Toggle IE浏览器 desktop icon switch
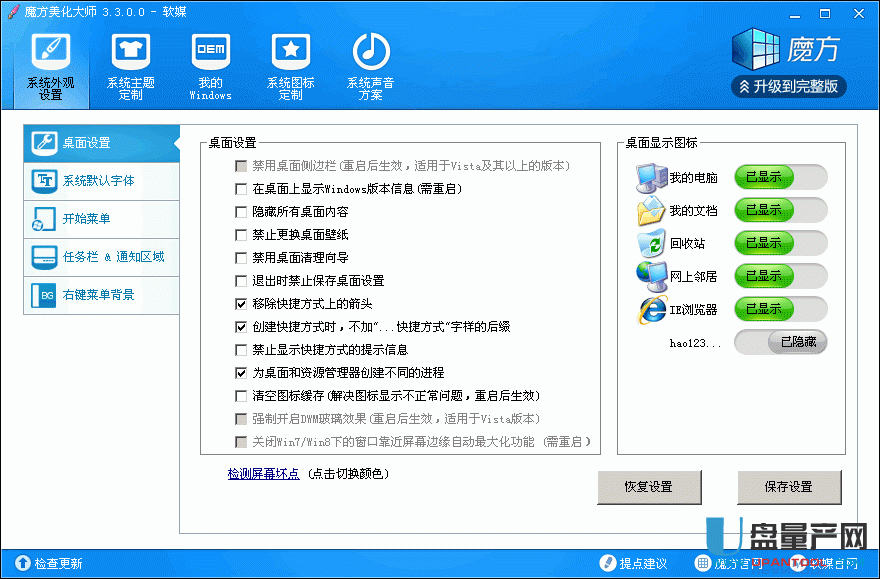The image size is (880, 579). 781,309
